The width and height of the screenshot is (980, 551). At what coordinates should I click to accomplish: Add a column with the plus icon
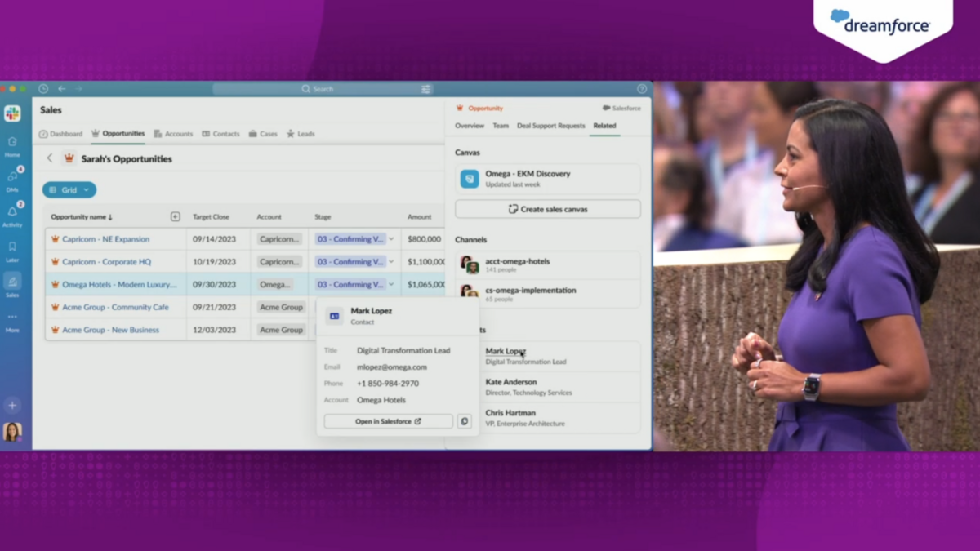click(175, 217)
